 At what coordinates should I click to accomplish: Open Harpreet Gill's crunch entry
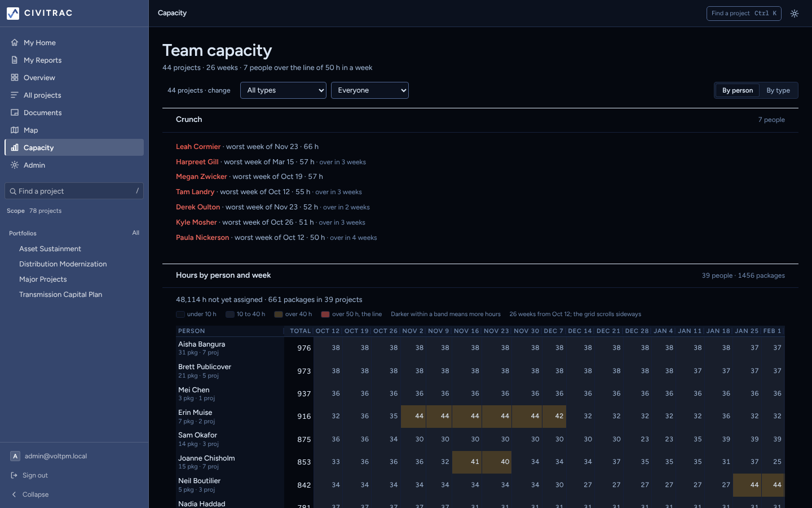tap(197, 162)
